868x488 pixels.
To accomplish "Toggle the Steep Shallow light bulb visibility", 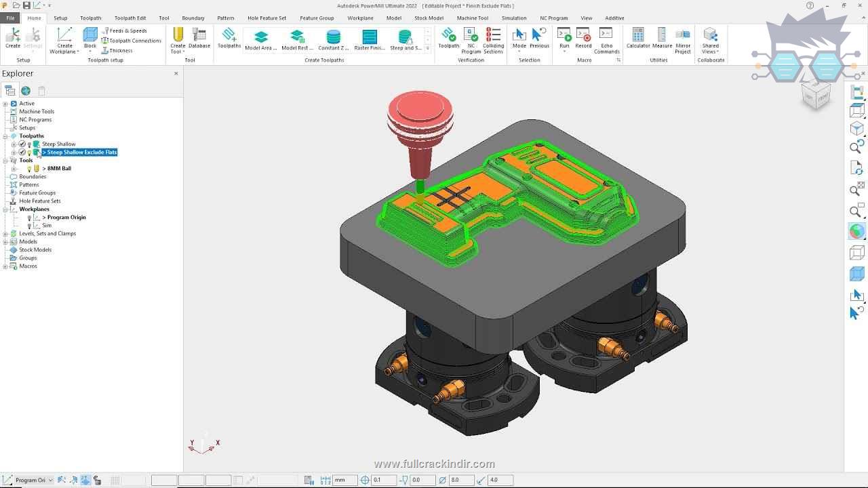I will (29, 144).
